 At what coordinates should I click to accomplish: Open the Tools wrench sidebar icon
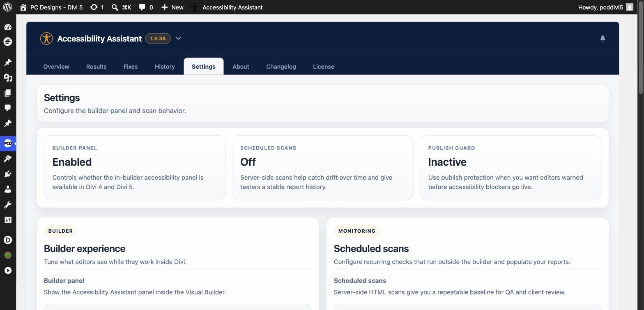8,205
